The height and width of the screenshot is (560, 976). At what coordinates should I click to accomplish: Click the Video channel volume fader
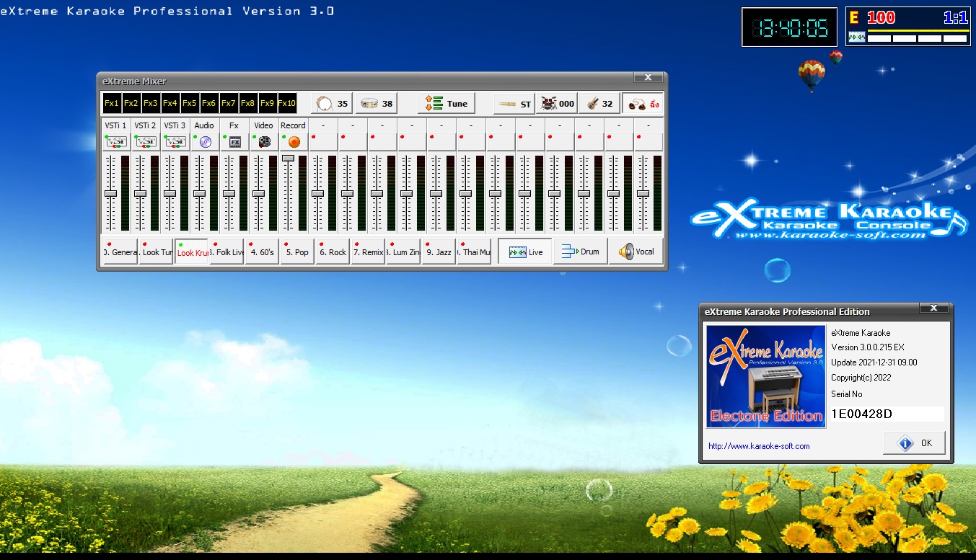pyautogui.click(x=259, y=193)
